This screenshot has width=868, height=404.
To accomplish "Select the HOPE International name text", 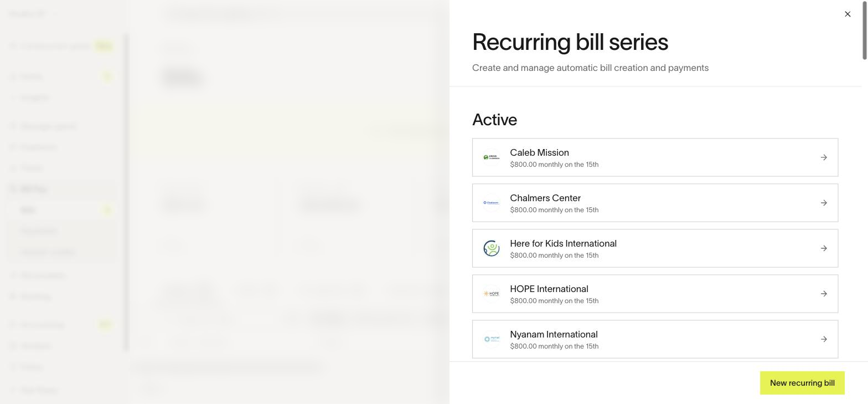I will pyautogui.click(x=549, y=289).
